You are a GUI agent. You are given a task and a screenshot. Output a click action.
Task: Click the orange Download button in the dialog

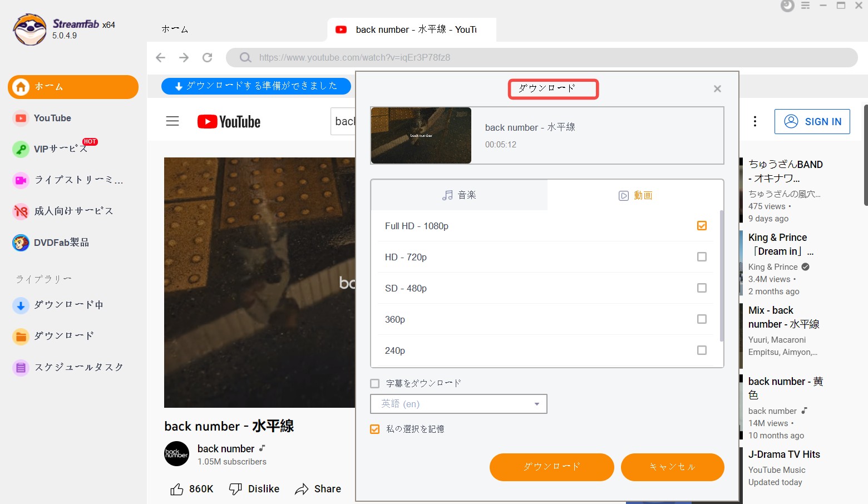[552, 467]
